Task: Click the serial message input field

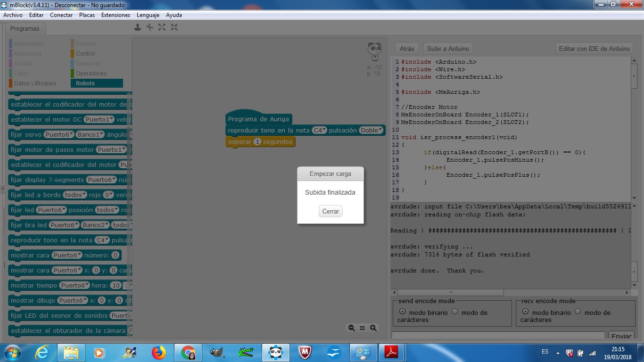Action: [x=498, y=335]
